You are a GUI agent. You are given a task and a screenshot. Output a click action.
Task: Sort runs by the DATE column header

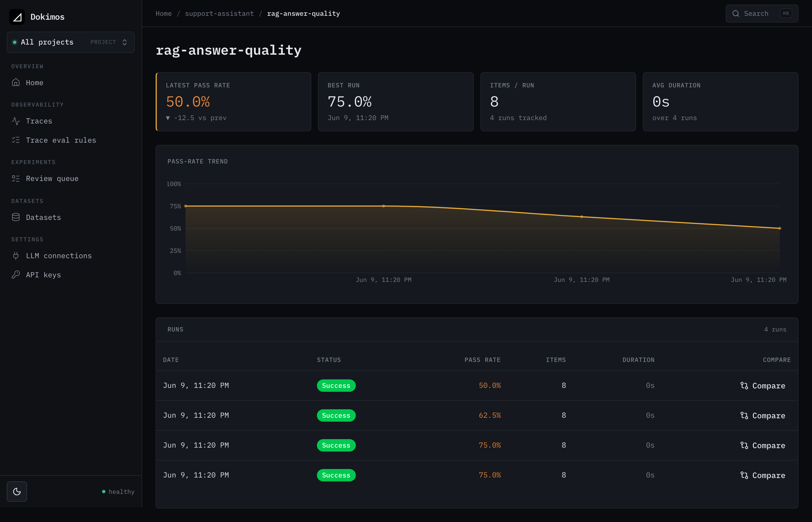(x=171, y=360)
